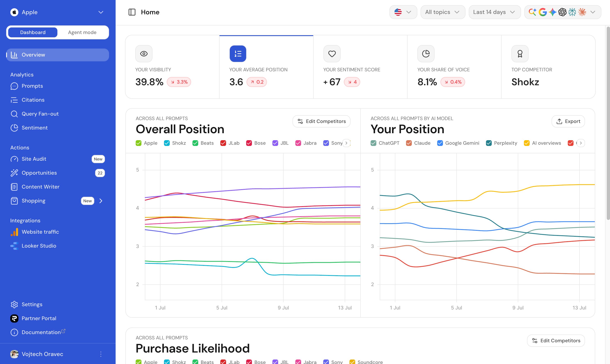Toggle the ChatGPT checkbox in Your Position

373,143
